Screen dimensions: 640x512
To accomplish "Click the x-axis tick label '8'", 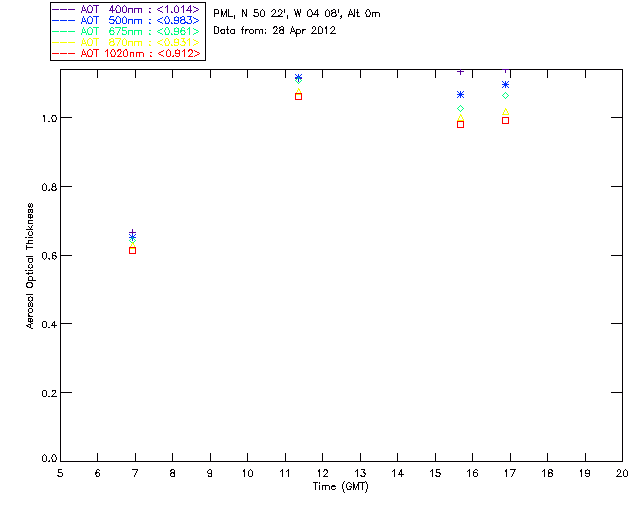I will pos(173,473).
